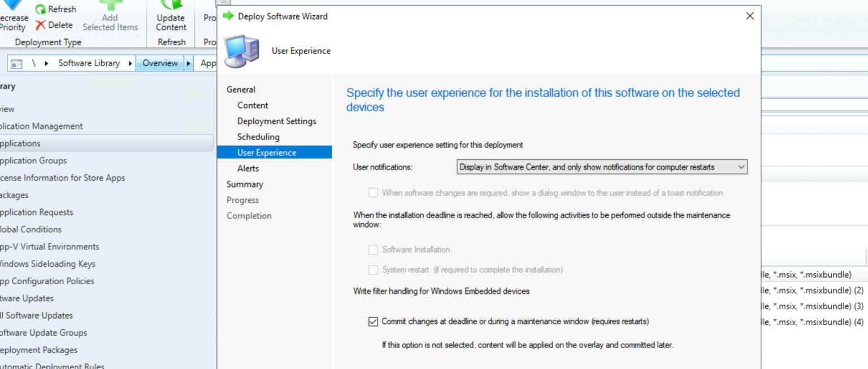Click the Add Selected Items icon
The height and width of the screenshot is (369, 868).
point(110,5)
